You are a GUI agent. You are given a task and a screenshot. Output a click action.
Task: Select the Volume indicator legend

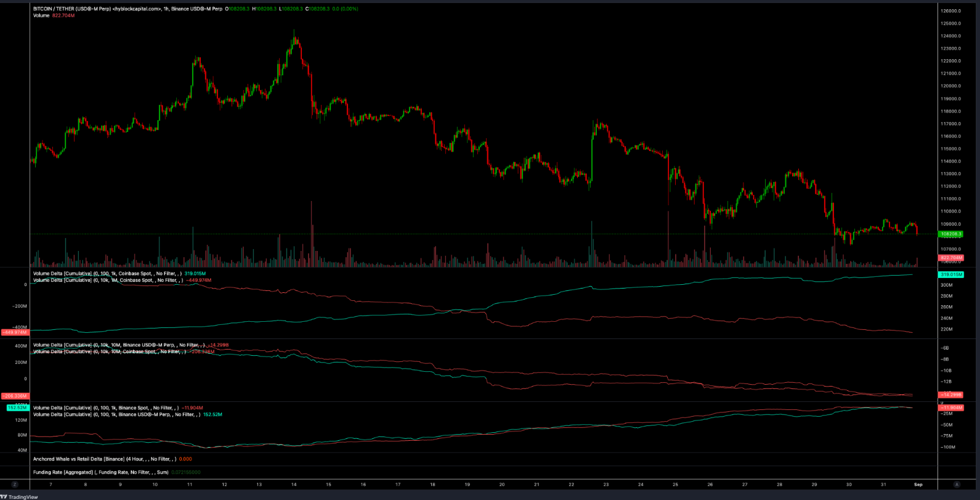pyautogui.click(x=41, y=15)
